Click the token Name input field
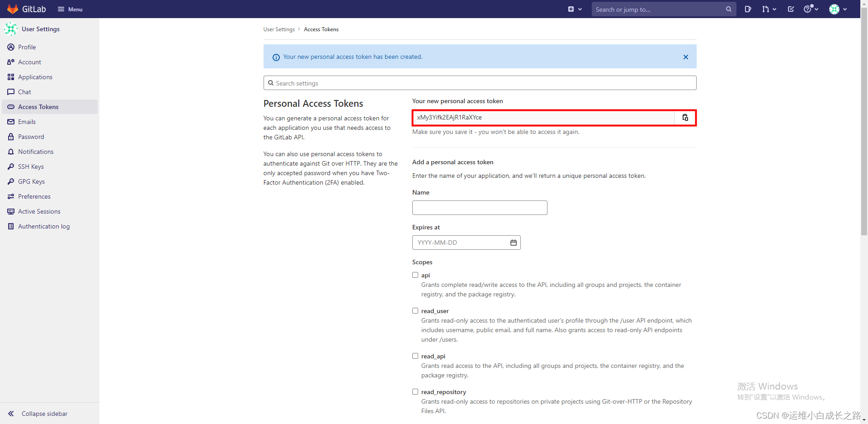Image resolution: width=868 pixels, height=424 pixels. 480,208
